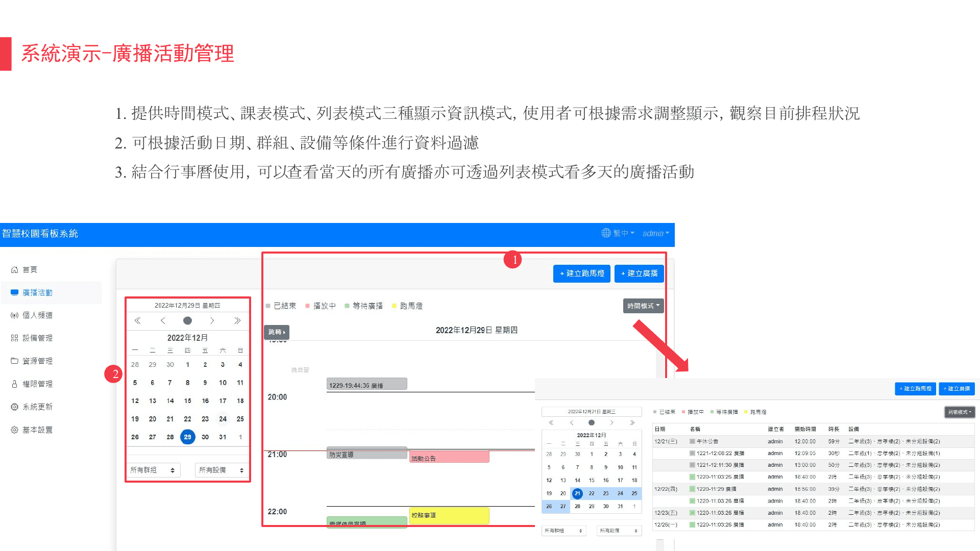
Task: Click the 系統更新 icon
Action: click(14, 407)
